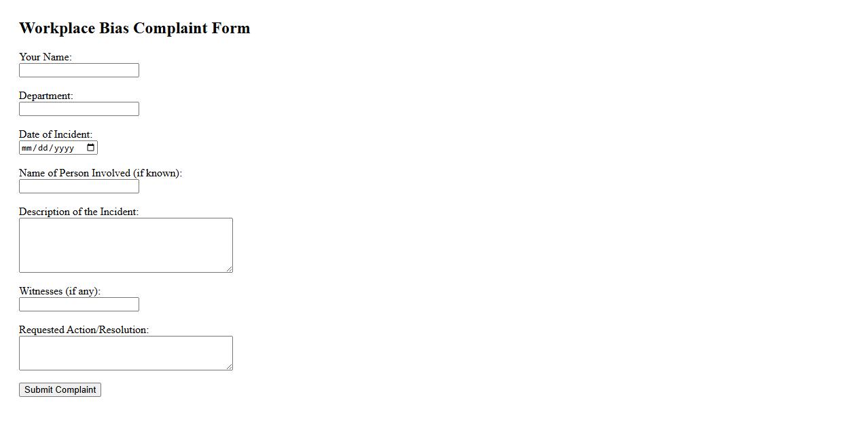This screenshot has width=868, height=441.
Task: Click the "Witnesses (if any):" label
Action: [60, 291]
